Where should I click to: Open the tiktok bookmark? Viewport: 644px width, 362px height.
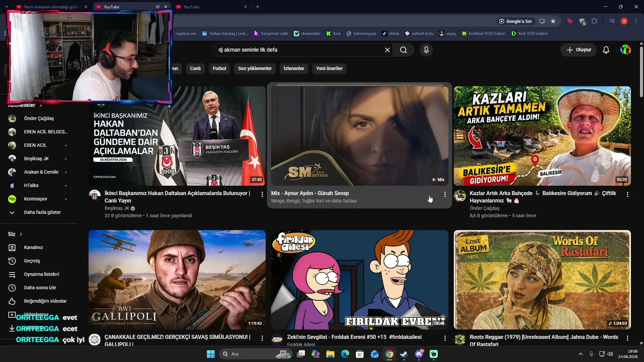coord(390,34)
